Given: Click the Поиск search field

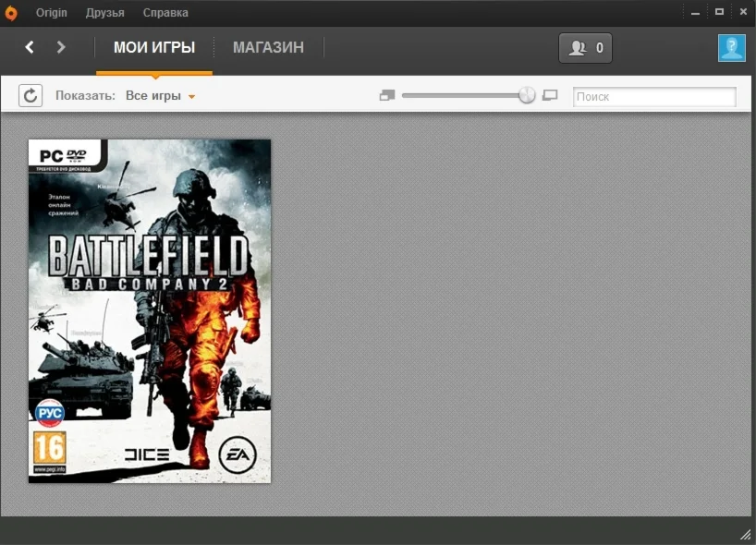Looking at the screenshot, I should (x=654, y=95).
